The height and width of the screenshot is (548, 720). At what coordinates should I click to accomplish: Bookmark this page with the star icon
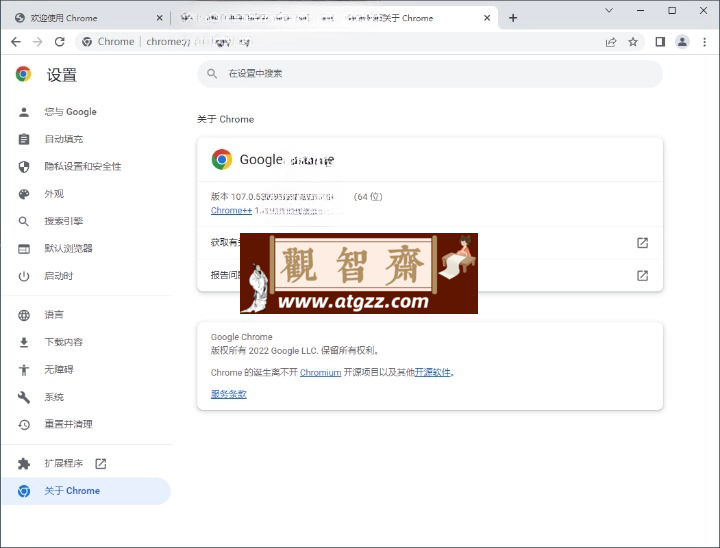pos(633,42)
